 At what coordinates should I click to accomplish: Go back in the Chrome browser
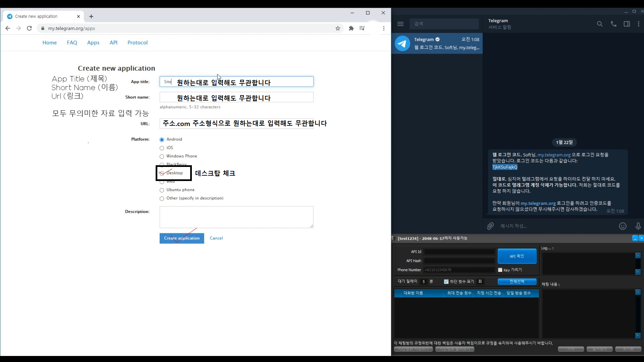[x=8, y=28]
